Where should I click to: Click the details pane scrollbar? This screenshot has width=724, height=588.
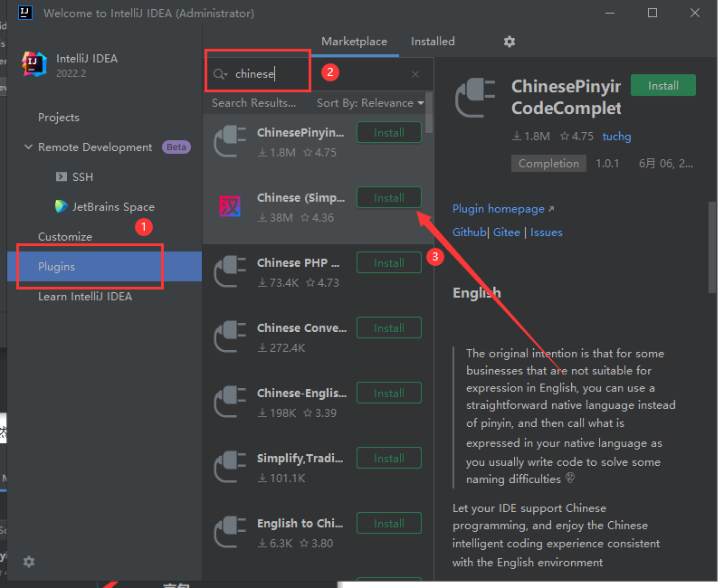(712, 247)
